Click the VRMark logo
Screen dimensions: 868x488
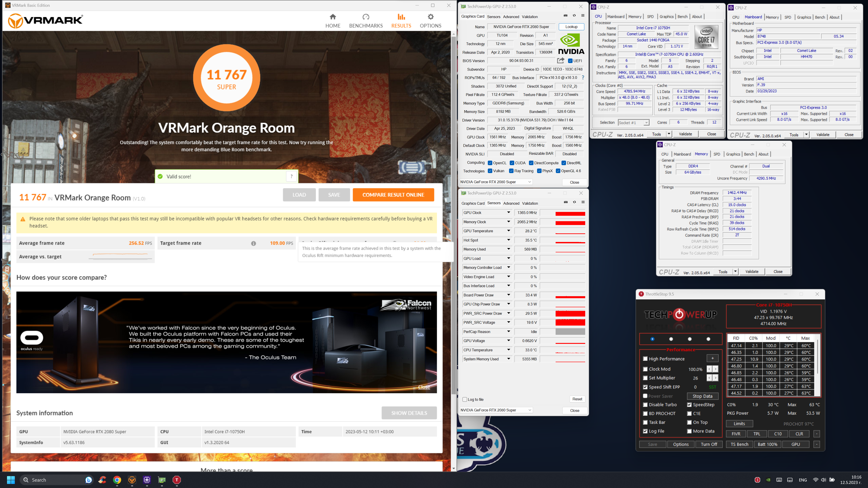45,21
